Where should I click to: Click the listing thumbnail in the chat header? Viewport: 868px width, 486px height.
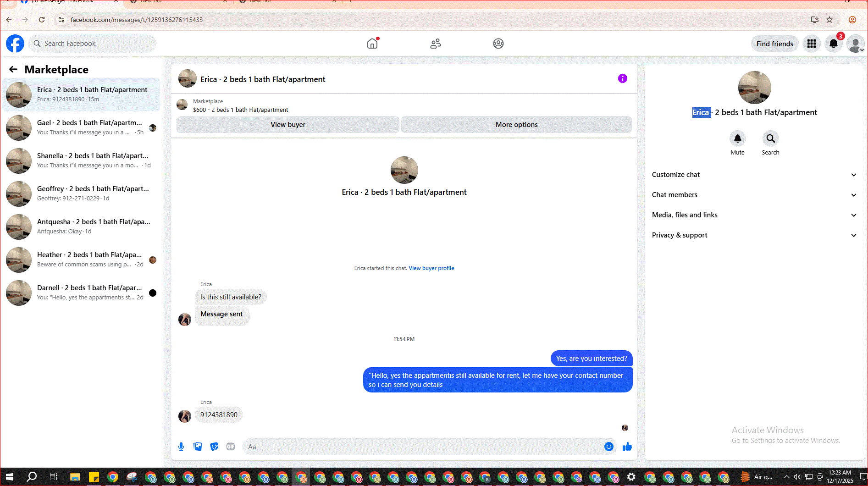click(187, 79)
